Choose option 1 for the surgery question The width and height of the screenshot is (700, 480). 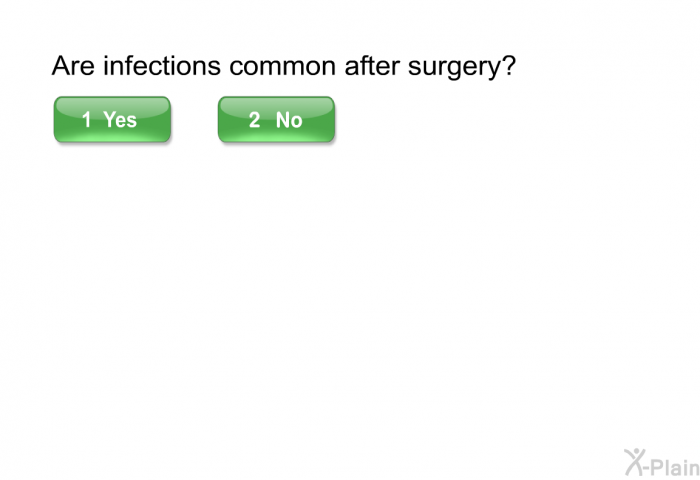(112, 120)
